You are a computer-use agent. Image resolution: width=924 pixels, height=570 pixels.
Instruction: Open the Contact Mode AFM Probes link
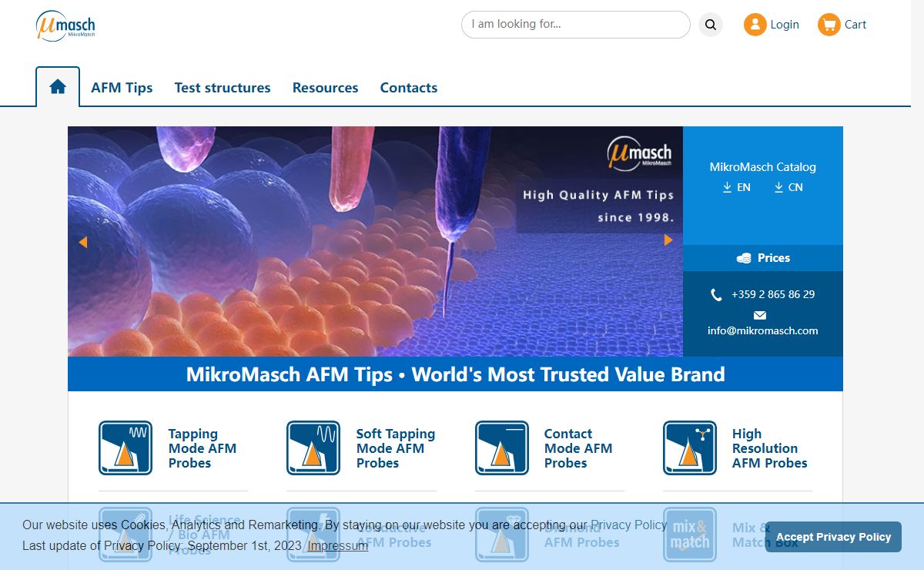pos(578,448)
